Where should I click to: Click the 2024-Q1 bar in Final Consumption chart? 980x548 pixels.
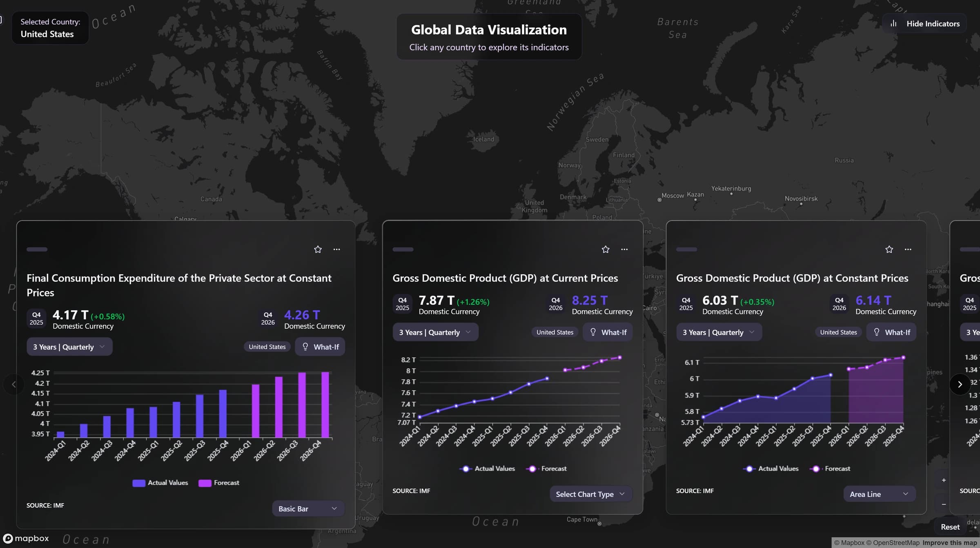pos(60,434)
